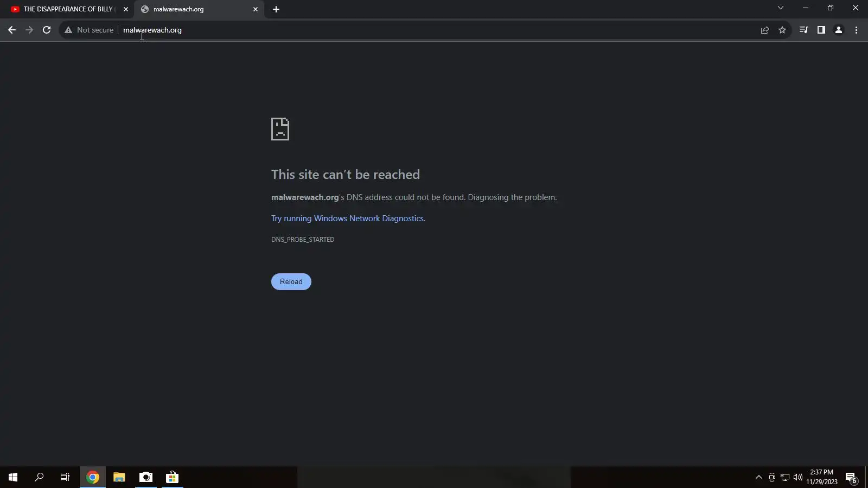Image resolution: width=868 pixels, height=488 pixels.
Task: Open Task View on the taskbar
Action: (x=65, y=477)
